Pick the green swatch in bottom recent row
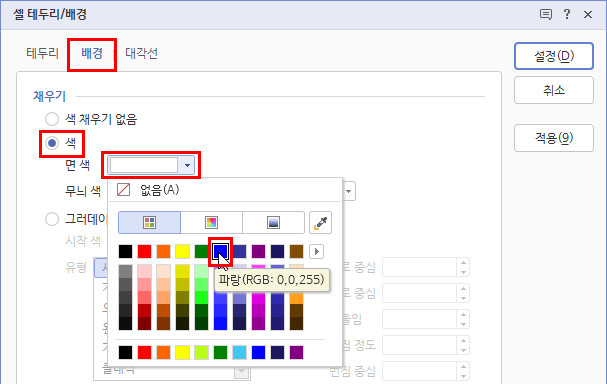Screen dimensions: 607x384 (x=220, y=353)
